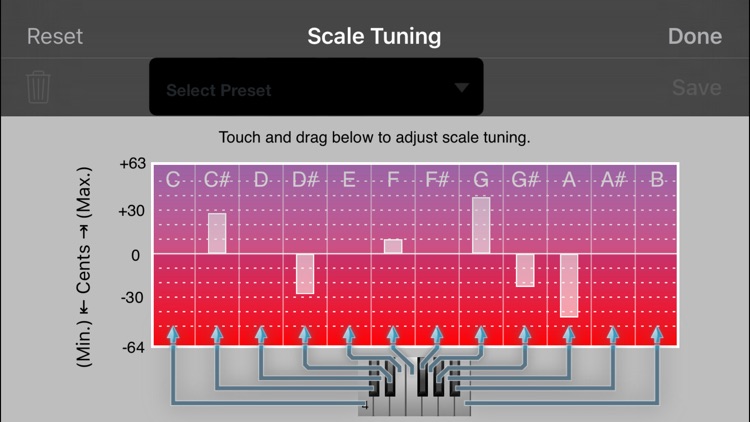750x422 pixels.
Task: Click the blue arrow under D# column
Action: coord(305,334)
